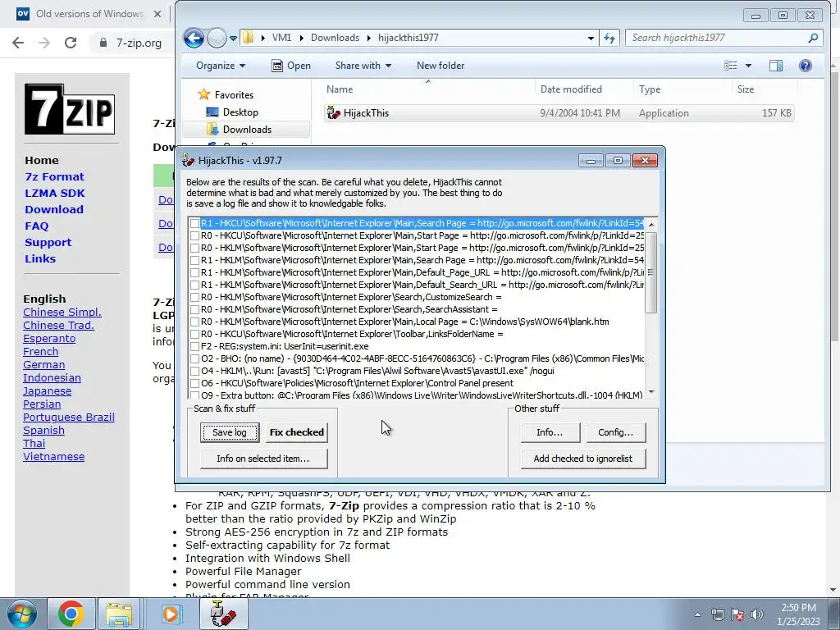
Task: Click the Desktop icon in Explorer sidebar
Action: tap(212, 112)
